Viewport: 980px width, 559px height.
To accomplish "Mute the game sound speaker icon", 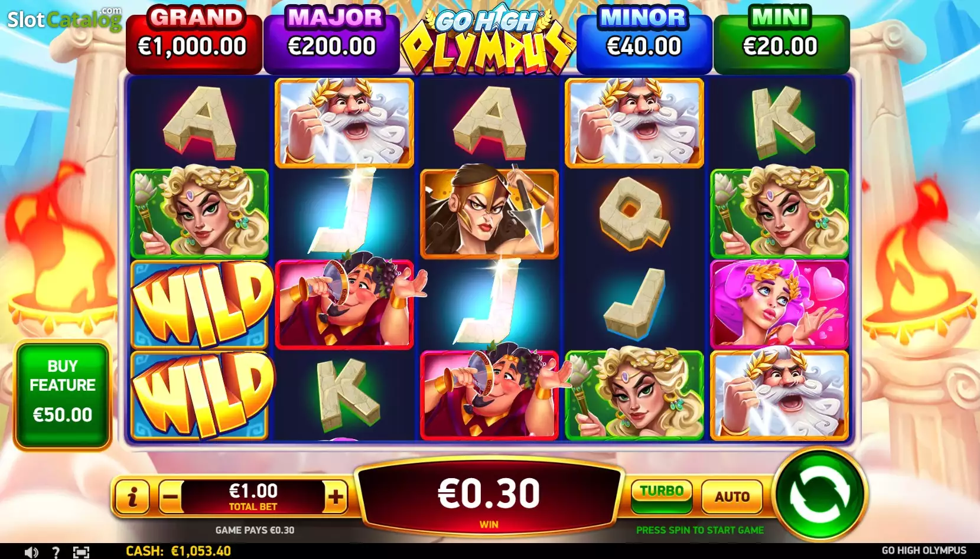I will 31,552.
